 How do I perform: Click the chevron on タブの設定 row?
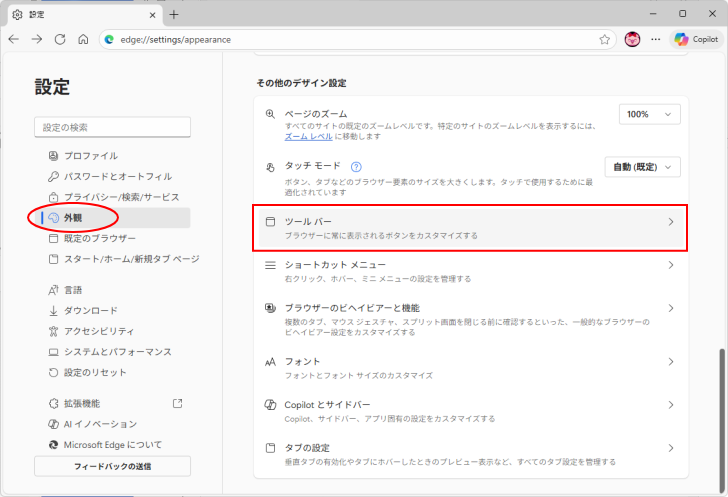pos(670,448)
